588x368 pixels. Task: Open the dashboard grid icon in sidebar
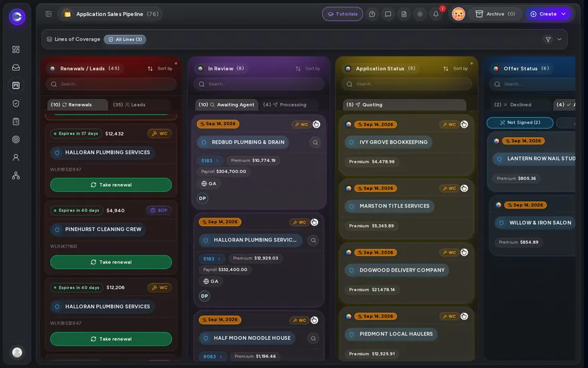click(16, 50)
